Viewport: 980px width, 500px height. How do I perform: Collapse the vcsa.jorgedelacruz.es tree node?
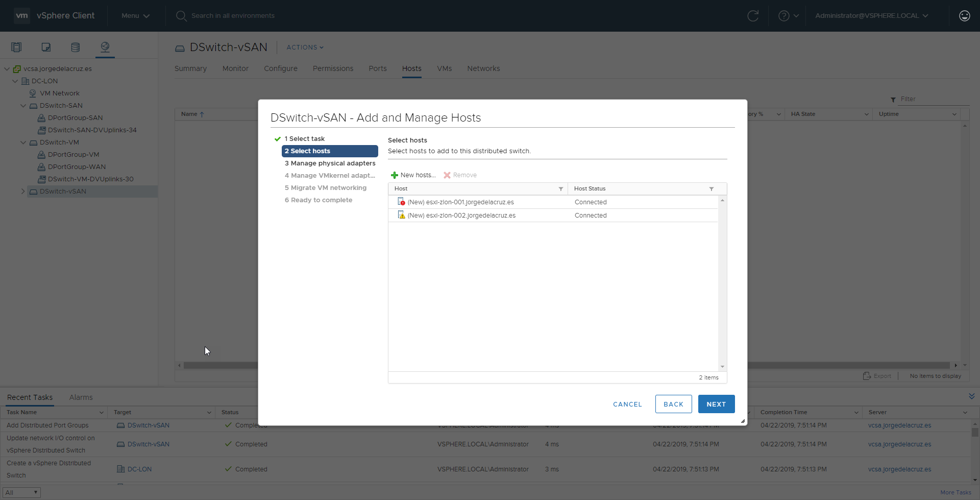7,69
